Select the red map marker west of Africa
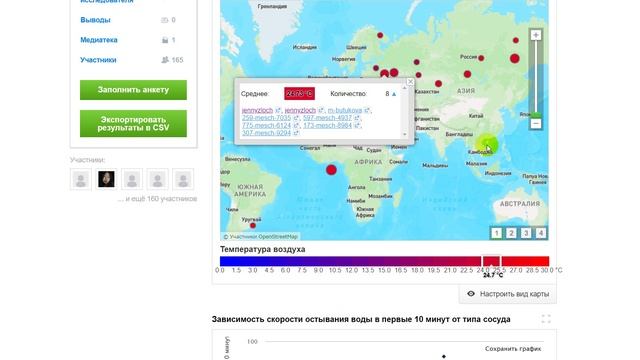Screen dimensions: 640x360 point(331,170)
